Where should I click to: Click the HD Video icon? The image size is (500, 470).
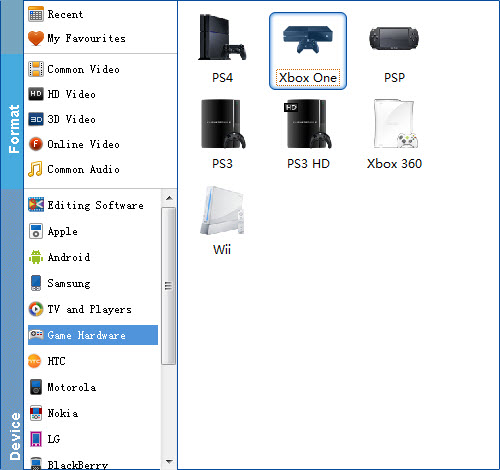tap(35, 94)
